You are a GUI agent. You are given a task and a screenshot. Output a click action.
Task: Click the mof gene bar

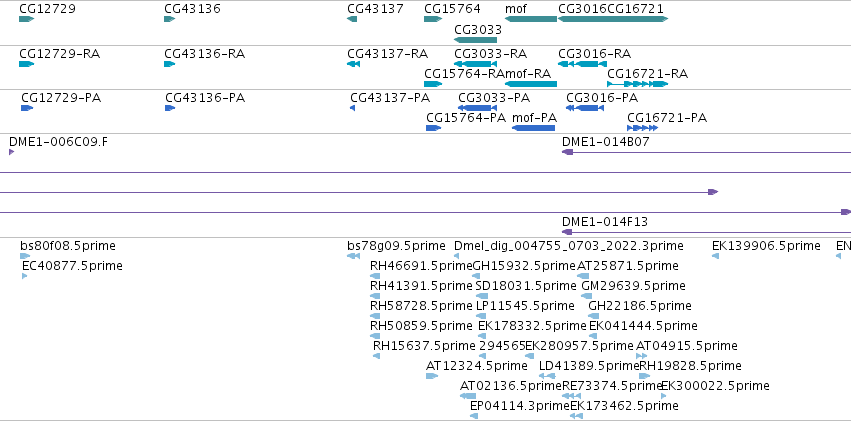point(531,19)
